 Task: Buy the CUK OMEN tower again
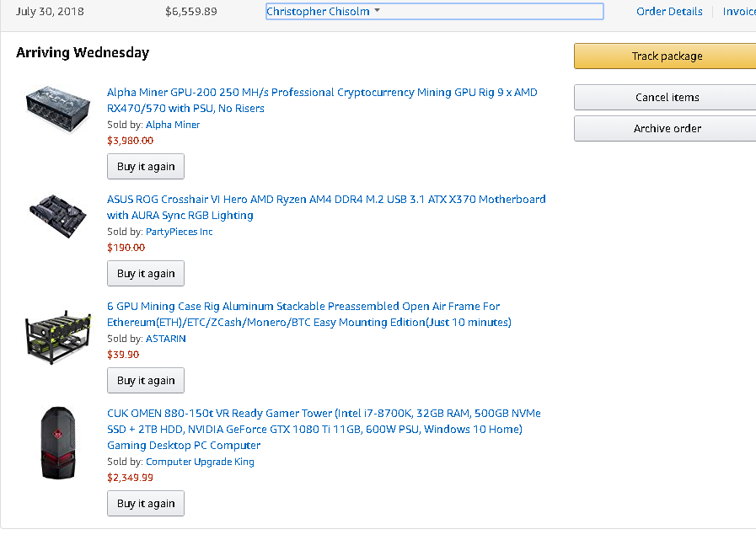(x=146, y=504)
